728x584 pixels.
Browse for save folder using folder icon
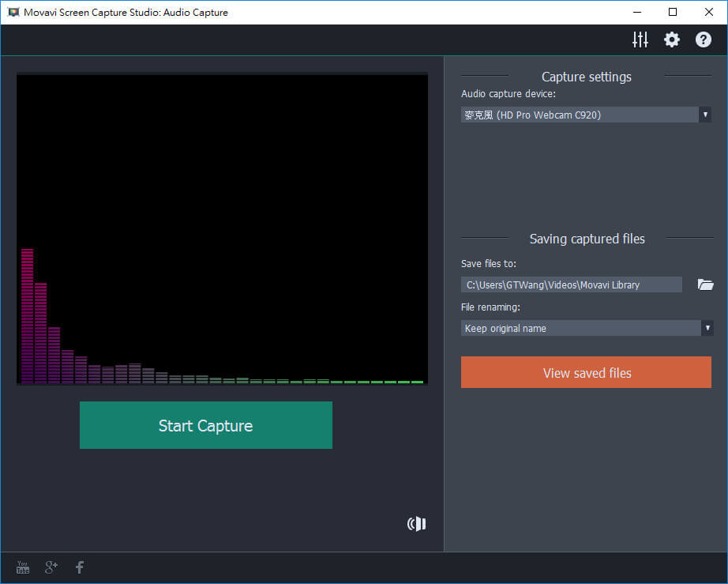705,284
